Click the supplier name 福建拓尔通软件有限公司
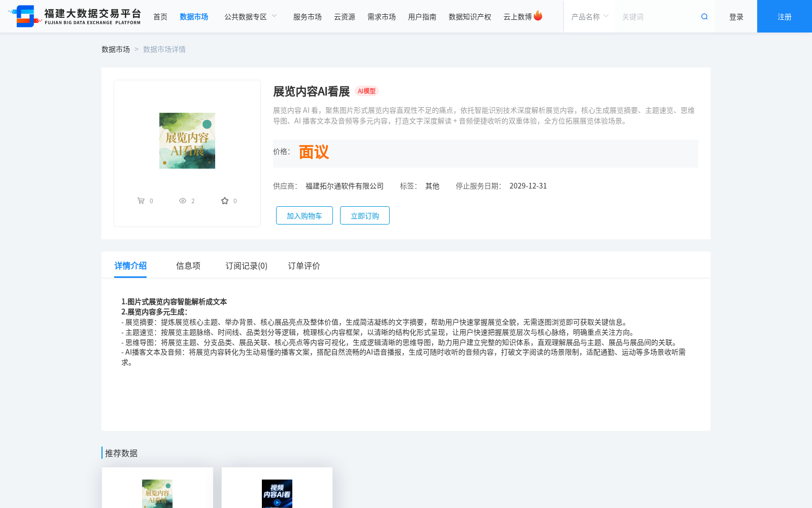The image size is (812, 508). click(x=345, y=186)
